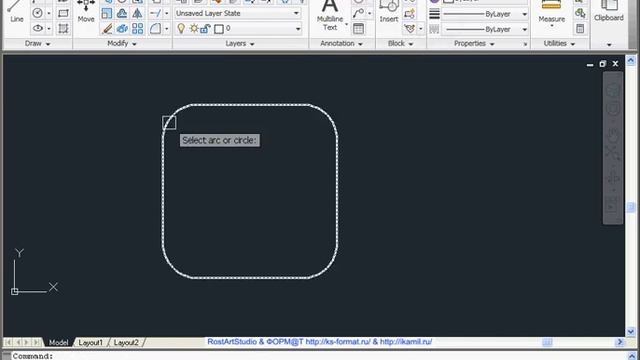Expand the Properties panel title
Image resolution: width=640 pixels, height=360 pixels.
pyautogui.click(x=474, y=43)
